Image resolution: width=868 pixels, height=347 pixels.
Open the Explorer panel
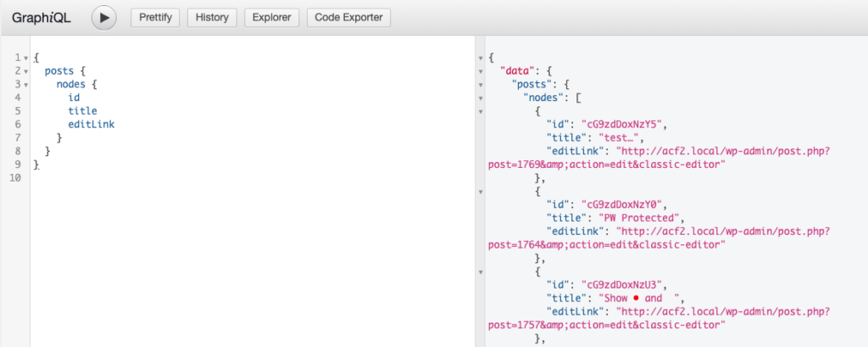click(x=272, y=17)
